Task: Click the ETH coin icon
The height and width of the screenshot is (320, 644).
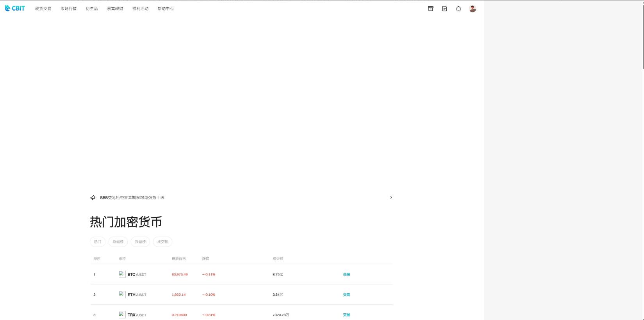Action: [x=122, y=295]
